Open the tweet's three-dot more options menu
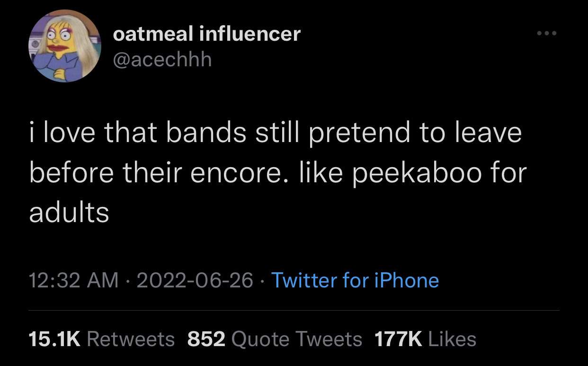This screenshot has height=366, width=588. pos(547,34)
